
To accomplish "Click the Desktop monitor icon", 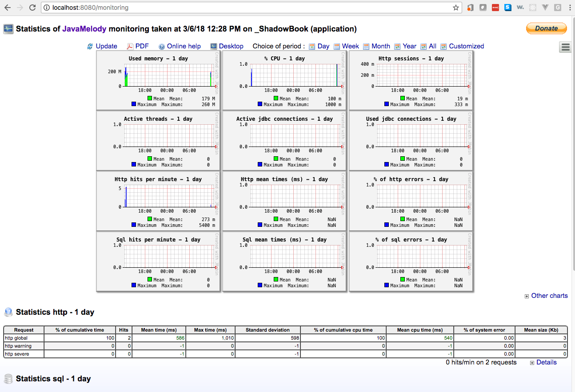I will pyautogui.click(x=214, y=46).
